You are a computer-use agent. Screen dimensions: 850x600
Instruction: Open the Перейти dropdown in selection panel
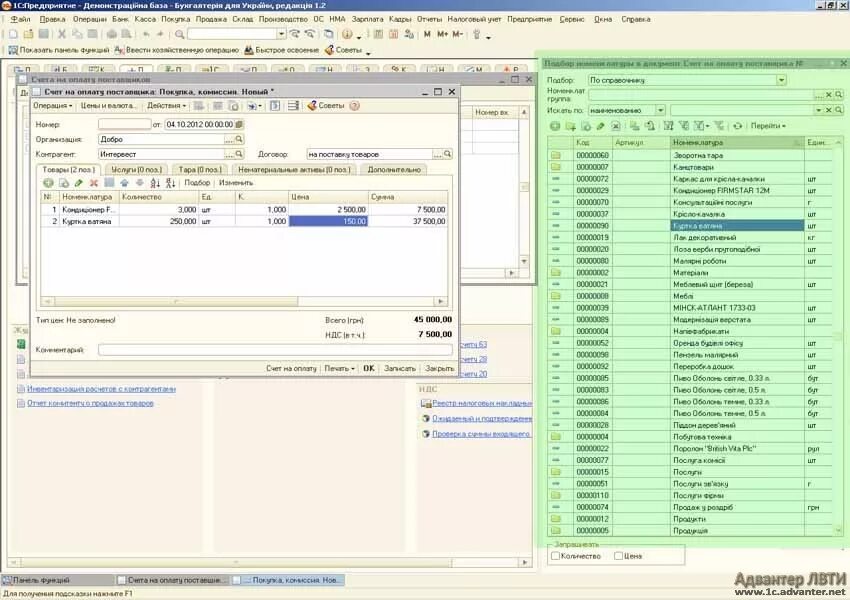click(x=768, y=126)
